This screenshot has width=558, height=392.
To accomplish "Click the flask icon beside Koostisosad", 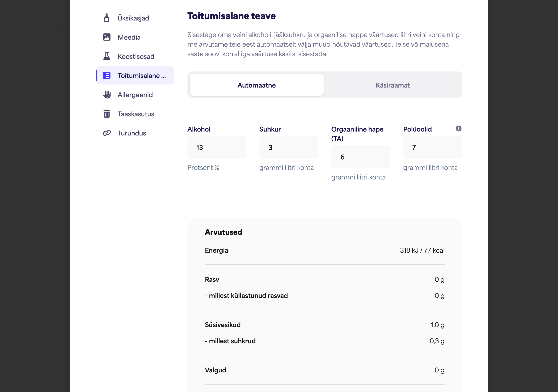I will (107, 56).
